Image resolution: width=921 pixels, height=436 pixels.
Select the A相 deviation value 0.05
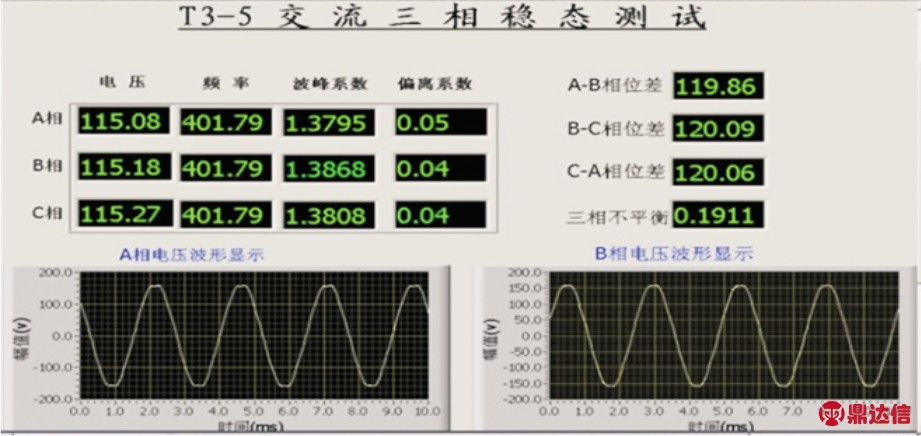tap(441, 122)
